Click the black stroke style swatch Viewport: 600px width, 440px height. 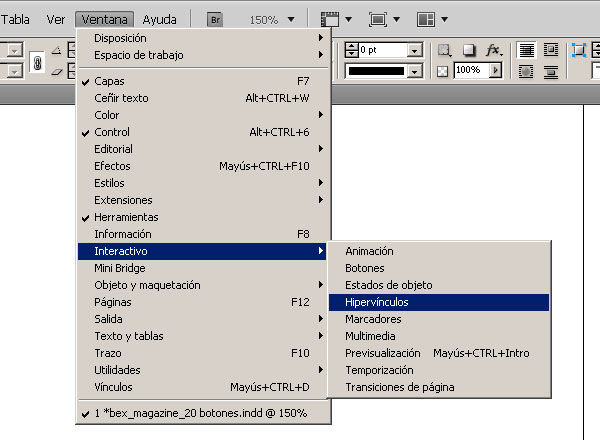[x=376, y=71]
